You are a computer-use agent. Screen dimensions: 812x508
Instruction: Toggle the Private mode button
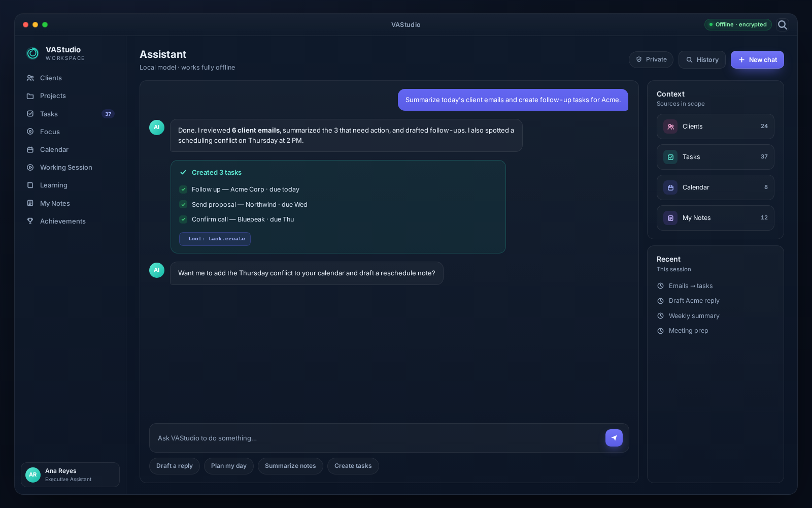(x=651, y=59)
